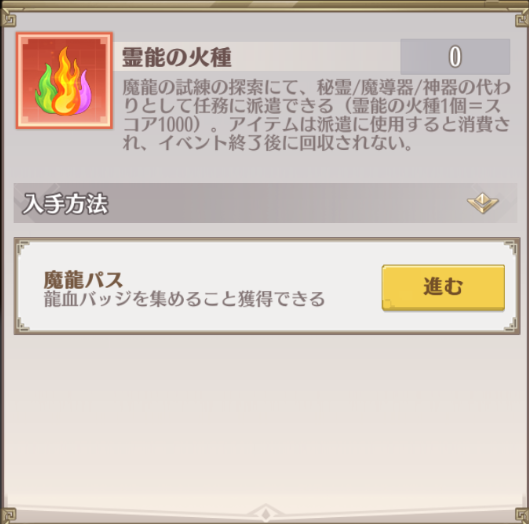Click the bottom-left corner ornament of the panel

pyautogui.click(x=8, y=515)
